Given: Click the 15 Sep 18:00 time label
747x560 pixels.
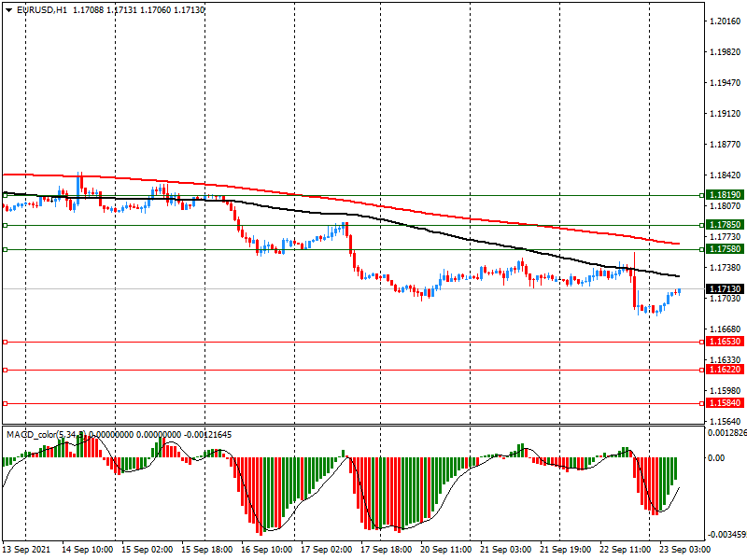Looking at the screenshot, I should [206, 550].
